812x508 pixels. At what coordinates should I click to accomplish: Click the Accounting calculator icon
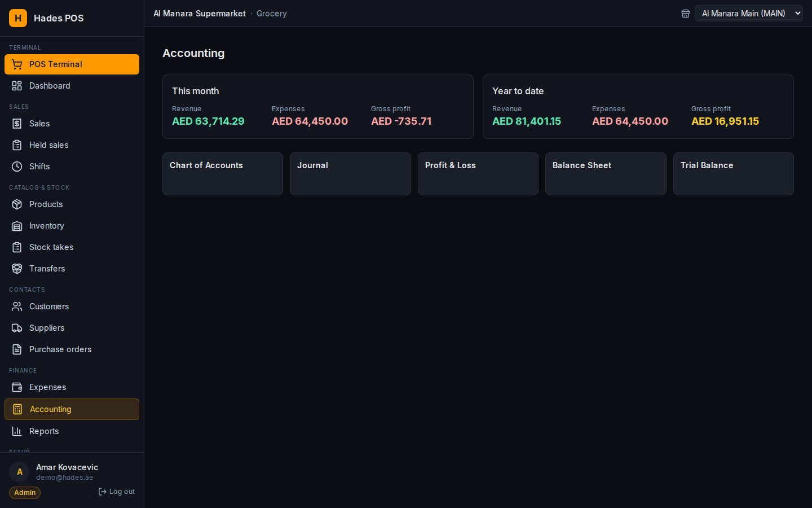click(x=17, y=409)
